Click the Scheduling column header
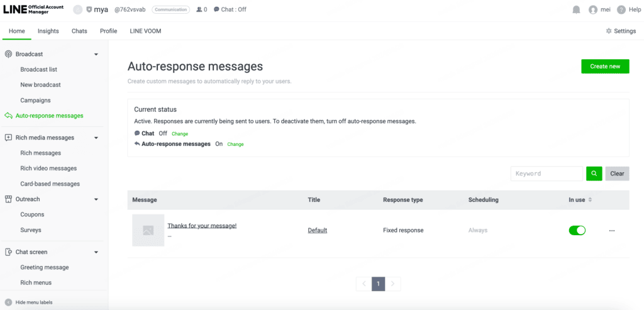This screenshot has width=644, height=310. [484, 200]
